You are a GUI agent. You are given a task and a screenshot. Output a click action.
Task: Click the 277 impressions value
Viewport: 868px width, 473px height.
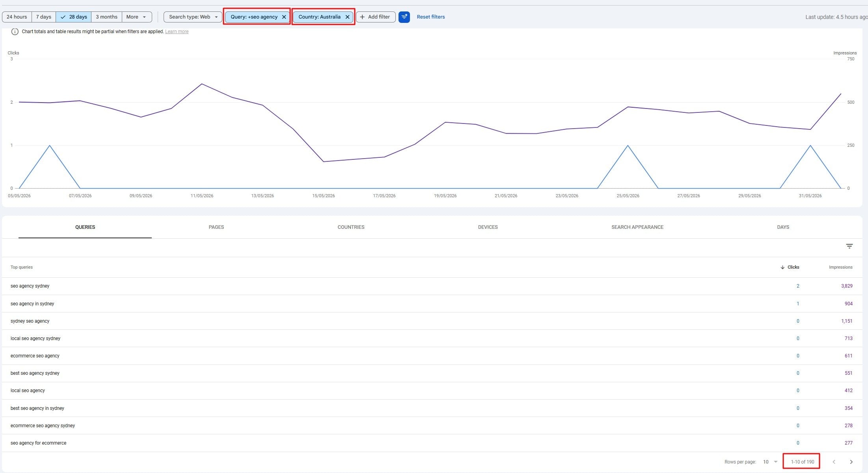point(848,443)
